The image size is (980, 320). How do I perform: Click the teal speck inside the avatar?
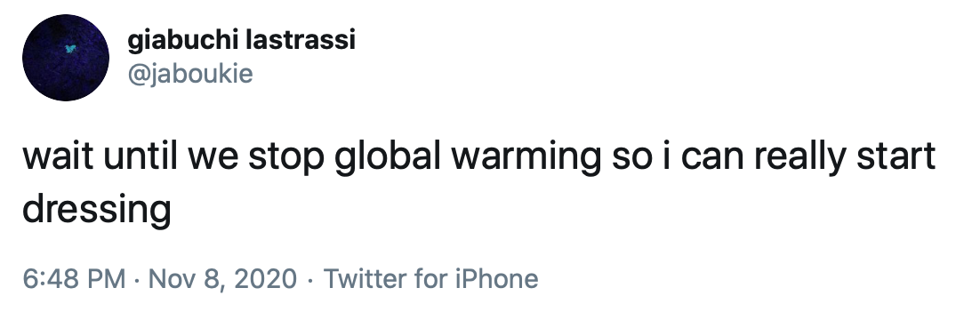point(70,48)
